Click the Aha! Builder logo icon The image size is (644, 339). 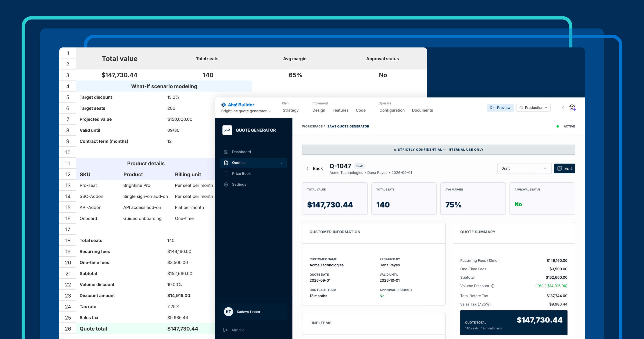(223, 105)
